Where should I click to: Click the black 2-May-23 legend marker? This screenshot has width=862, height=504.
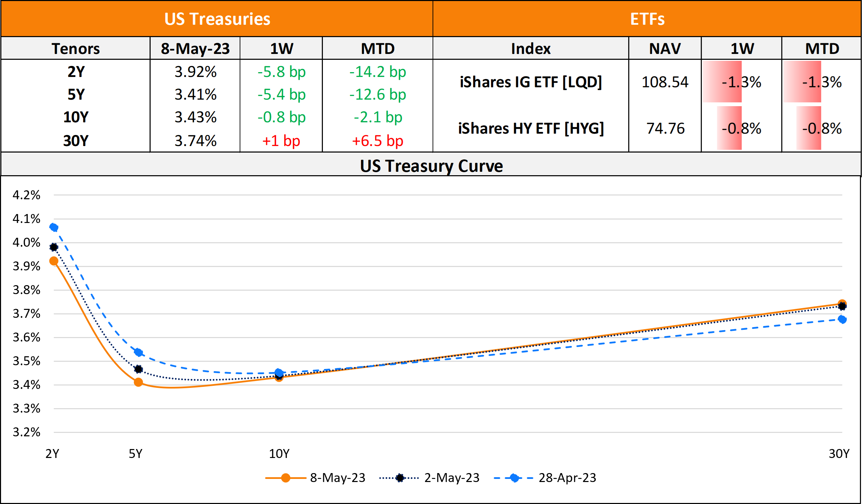[x=400, y=478]
